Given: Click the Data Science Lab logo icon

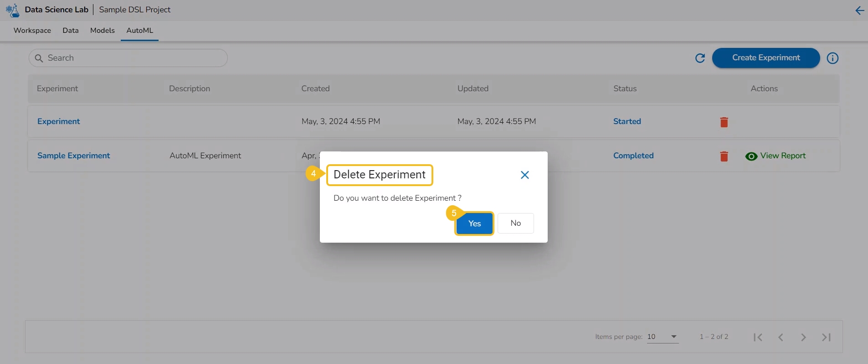Looking at the screenshot, I should tap(13, 10).
